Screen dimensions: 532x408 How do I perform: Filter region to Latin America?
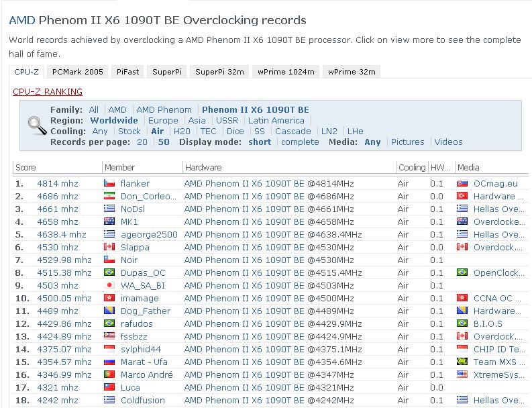coord(276,121)
